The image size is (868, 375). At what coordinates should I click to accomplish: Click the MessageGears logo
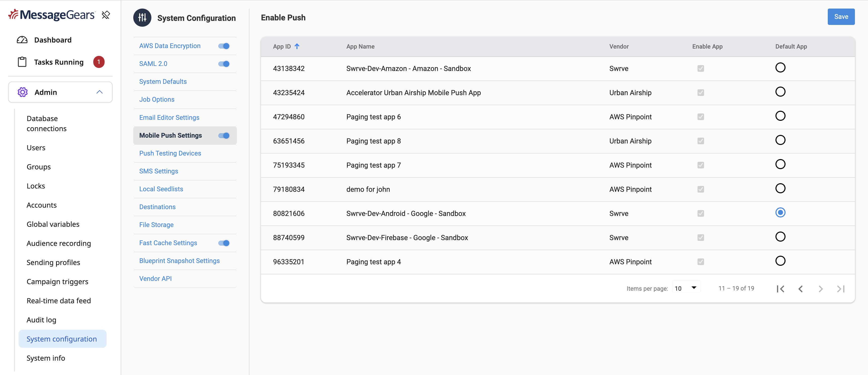coord(52,15)
